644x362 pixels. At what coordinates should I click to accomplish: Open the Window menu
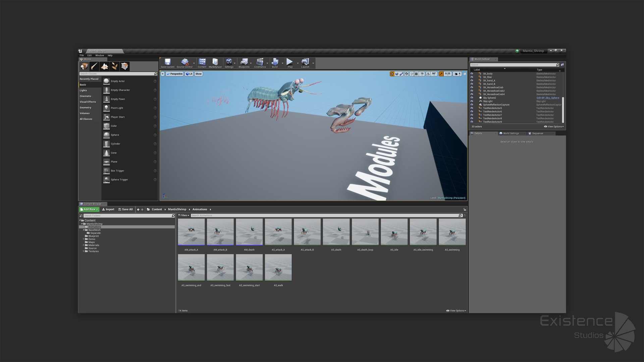[100, 55]
